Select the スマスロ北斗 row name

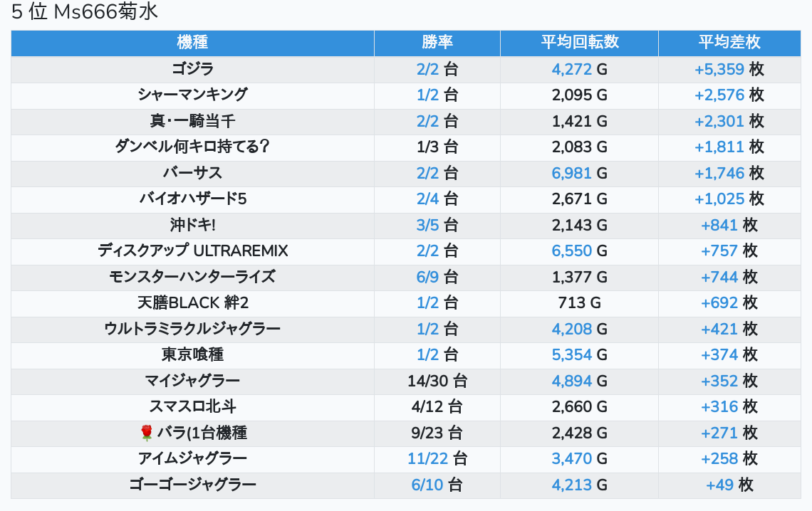click(x=192, y=406)
